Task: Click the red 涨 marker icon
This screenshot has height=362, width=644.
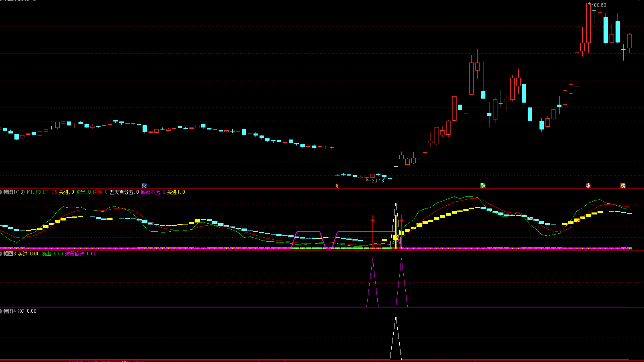Action: pos(588,185)
